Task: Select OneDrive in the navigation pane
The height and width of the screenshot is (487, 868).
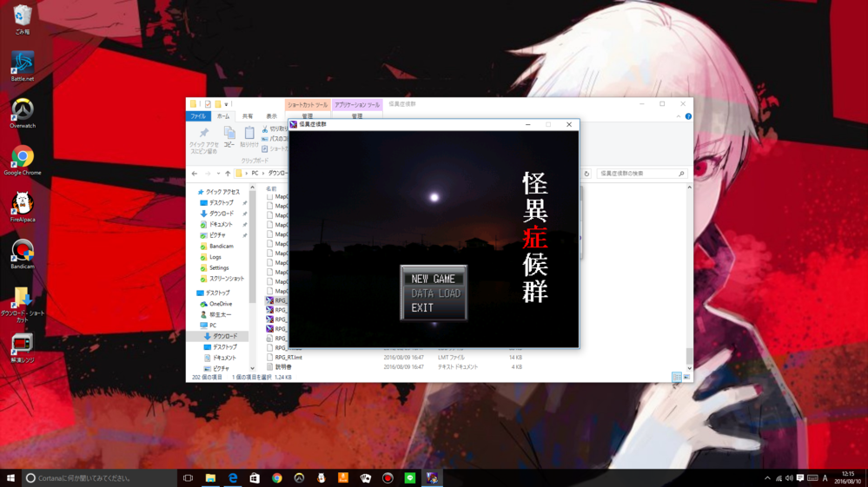Action: point(216,304)
